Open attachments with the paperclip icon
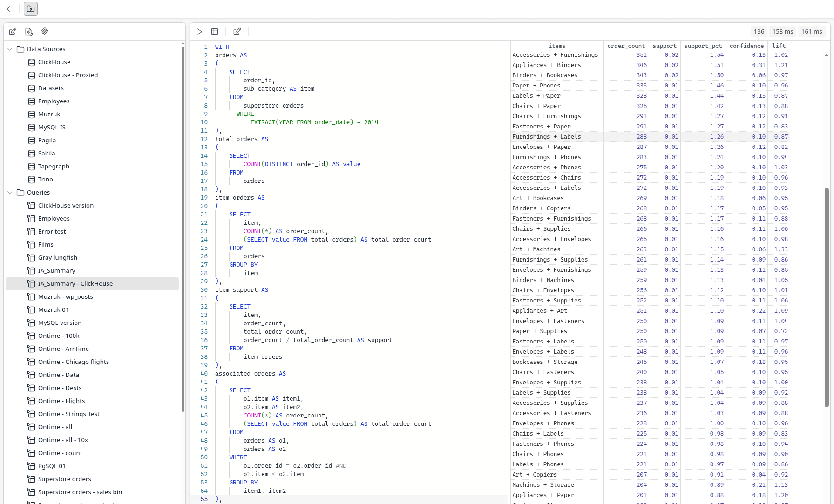 [x=45, y=31]
